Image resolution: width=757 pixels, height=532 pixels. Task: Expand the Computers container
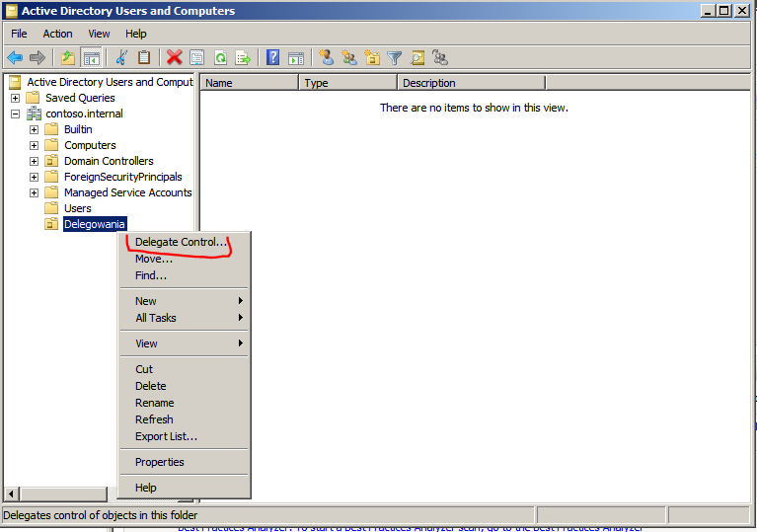34,145
